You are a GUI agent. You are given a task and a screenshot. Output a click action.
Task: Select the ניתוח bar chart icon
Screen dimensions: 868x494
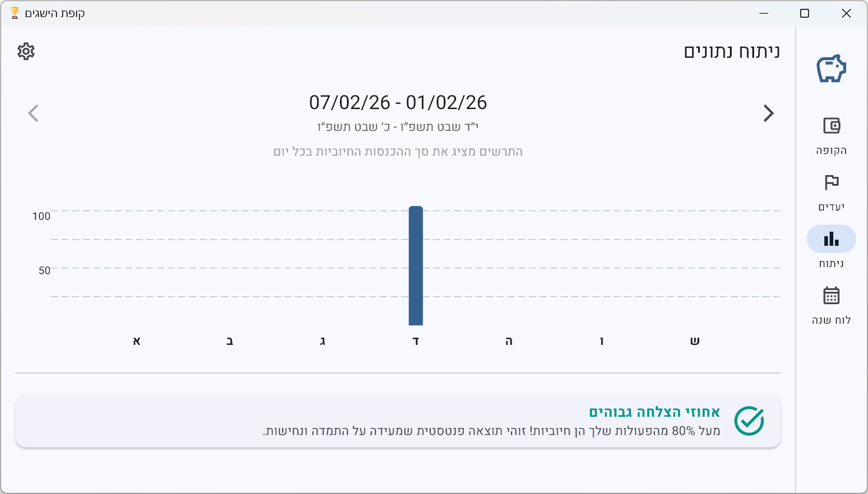click(x=831, y=239)
